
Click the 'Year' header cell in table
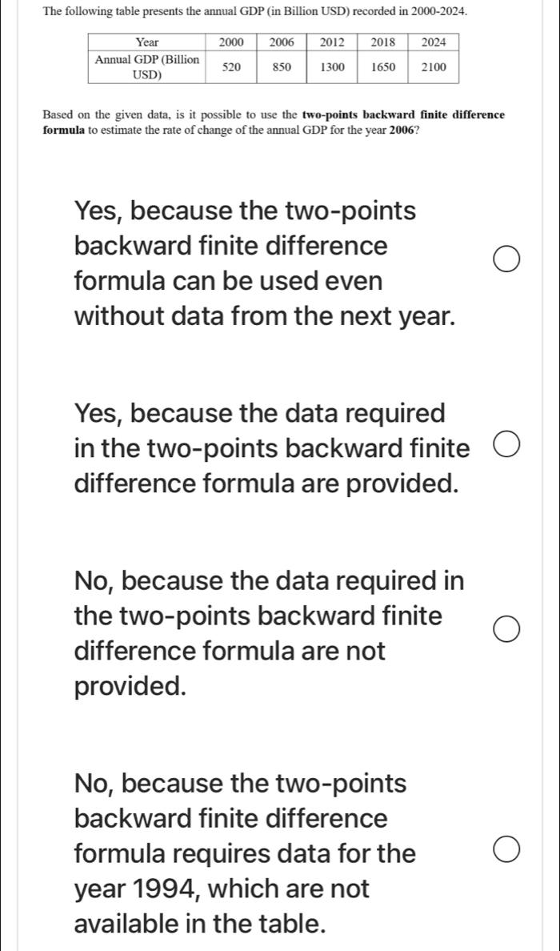[146, 42]
